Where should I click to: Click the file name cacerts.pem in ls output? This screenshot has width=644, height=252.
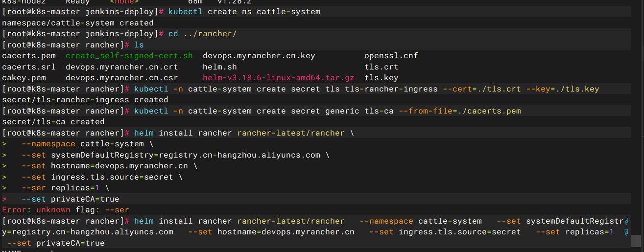(29, 56)
